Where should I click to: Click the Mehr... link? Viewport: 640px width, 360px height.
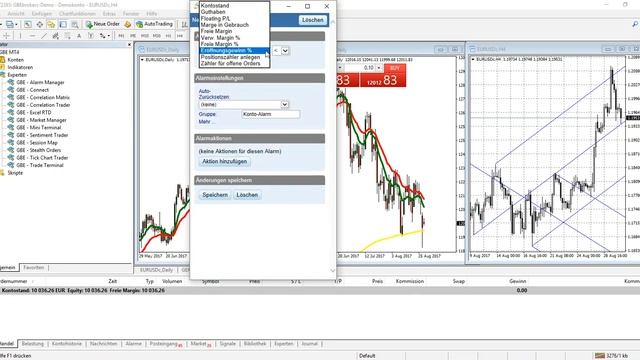[207, 122]
